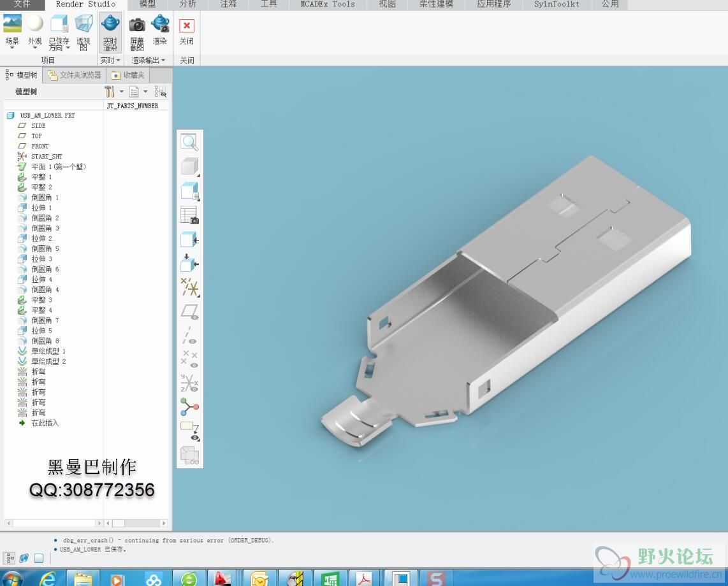Switch to the 分析 ribbon tab
This screenshot has width=728, height=586.
click(x=188, y=4)
